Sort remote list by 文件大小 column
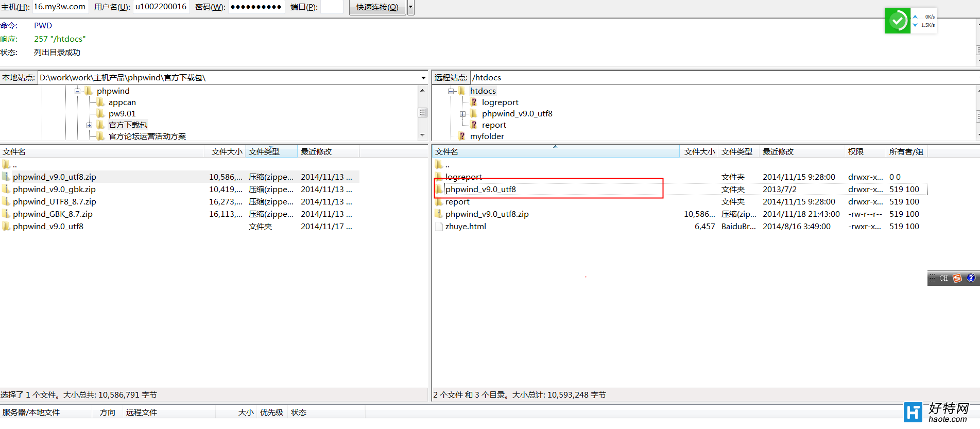This screenshot has width=980, height=429. 699,151
